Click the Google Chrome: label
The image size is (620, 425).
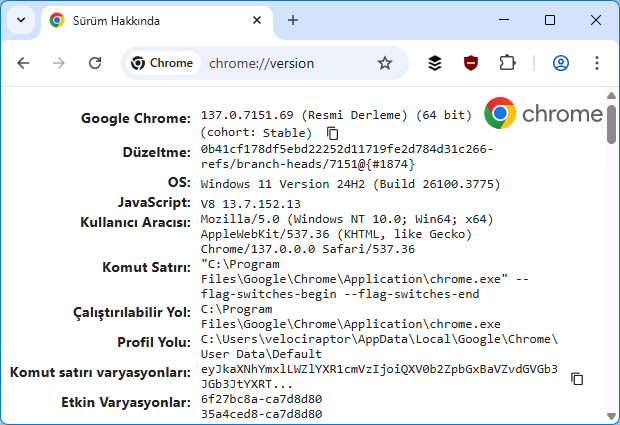point(136,118)
